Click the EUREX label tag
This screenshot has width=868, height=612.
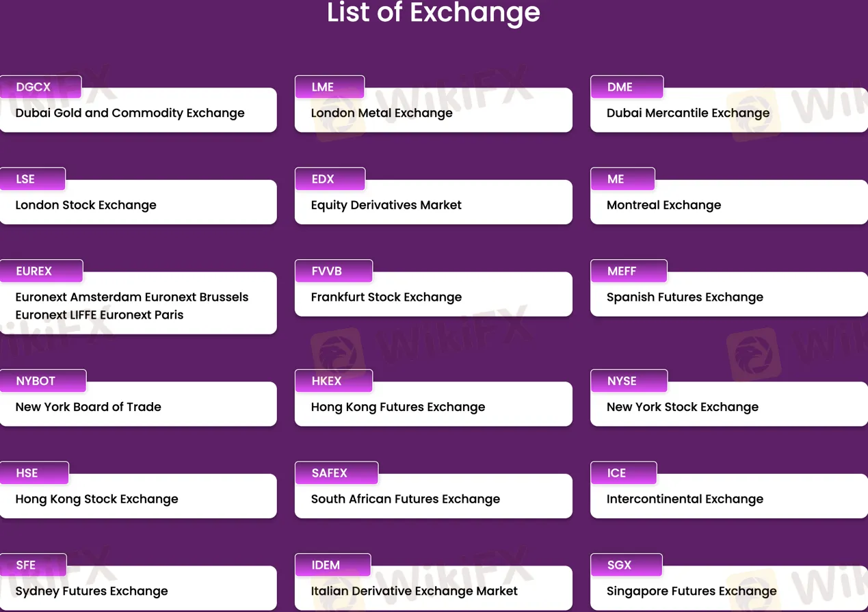[x=41, y=271]
